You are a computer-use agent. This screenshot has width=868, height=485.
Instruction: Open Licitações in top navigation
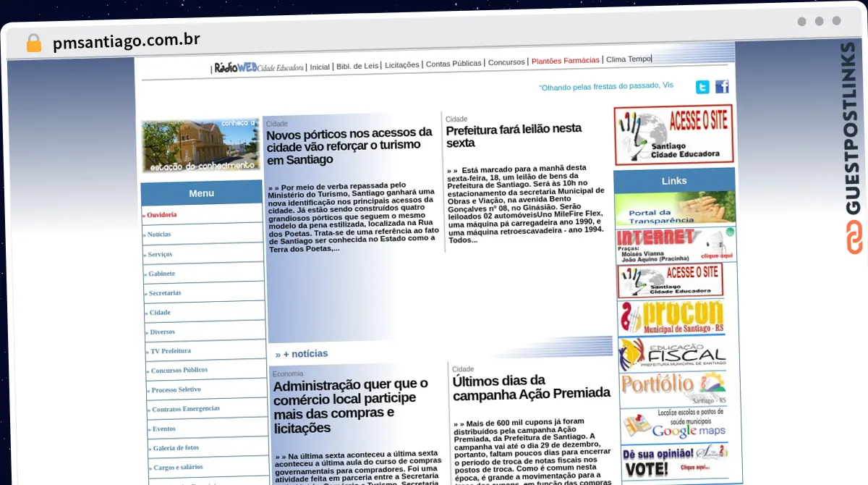[x=402, y=65]
